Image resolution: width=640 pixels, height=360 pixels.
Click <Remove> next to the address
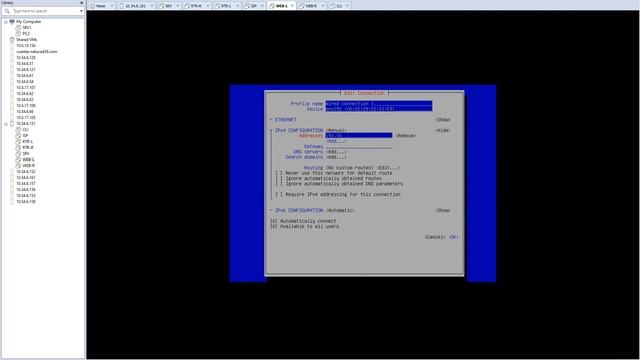coord(406,136)
